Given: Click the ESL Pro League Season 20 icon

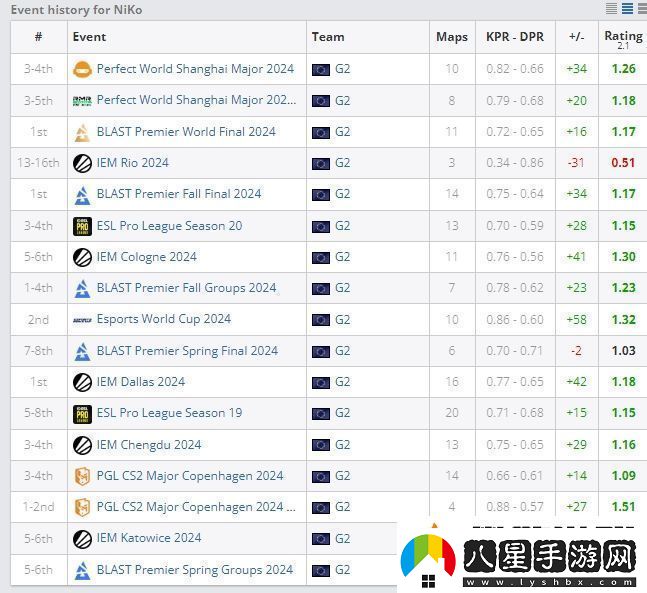Looking at the screenshot, I should (x=82, y=226).
